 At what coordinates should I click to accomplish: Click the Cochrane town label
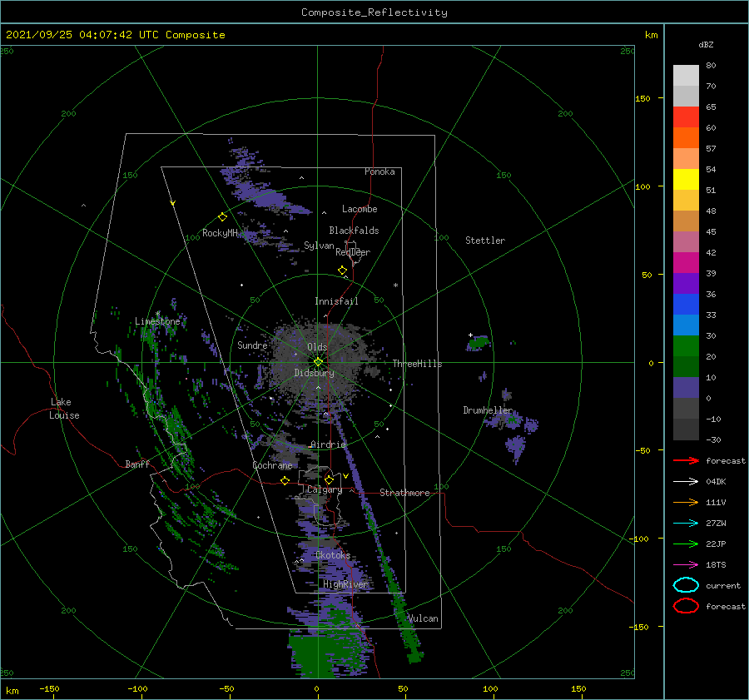click(272, 465)
